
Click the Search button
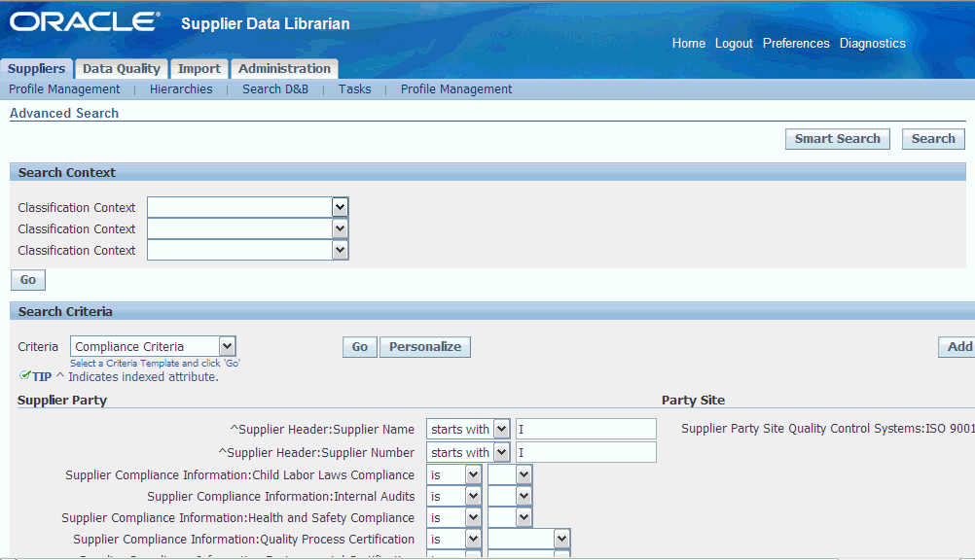pos(933,139)
